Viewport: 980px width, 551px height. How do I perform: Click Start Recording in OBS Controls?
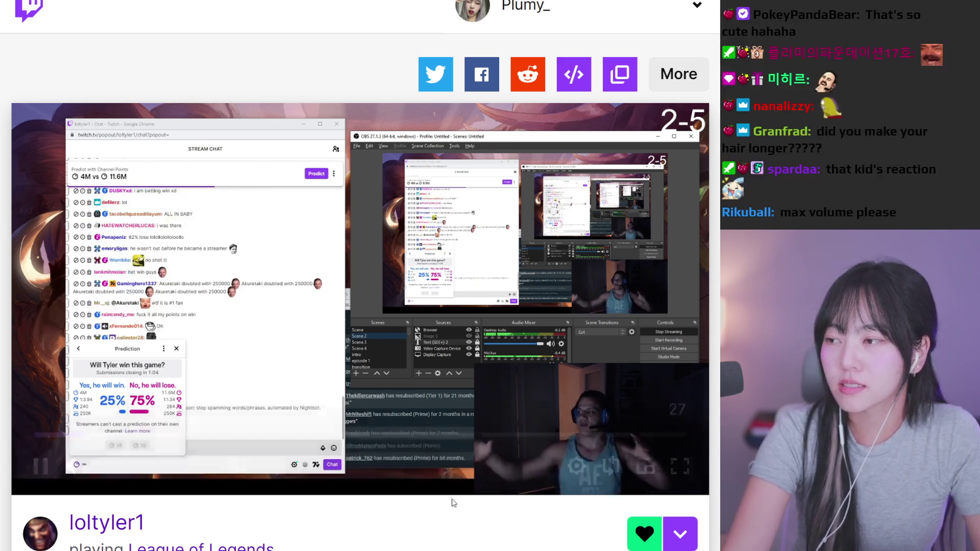pos(668,340)
